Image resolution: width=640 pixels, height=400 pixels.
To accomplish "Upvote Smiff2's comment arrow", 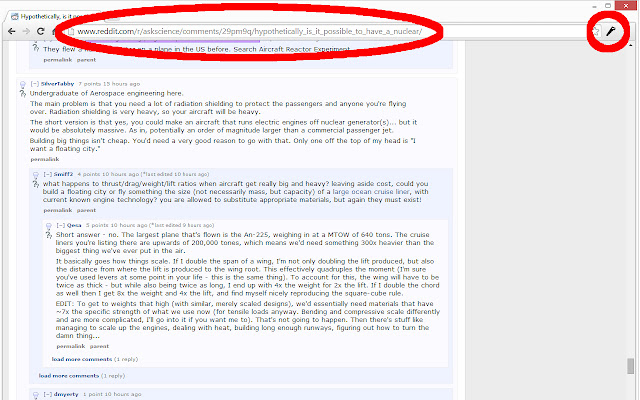I will [36, 175].
